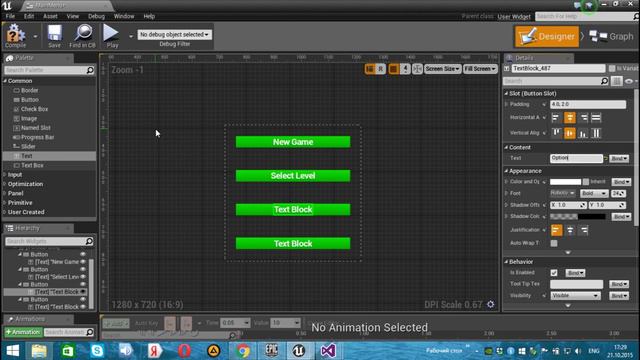Open Unreal Engine from Windows taskbar
Screen dimensions: 640x360
coord(299,351)
